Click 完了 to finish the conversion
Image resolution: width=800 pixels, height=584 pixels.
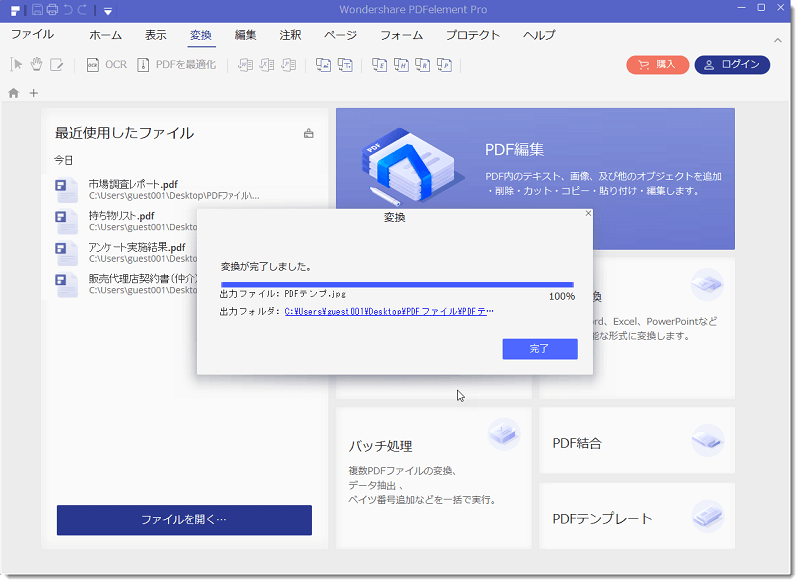click(540, 349)
